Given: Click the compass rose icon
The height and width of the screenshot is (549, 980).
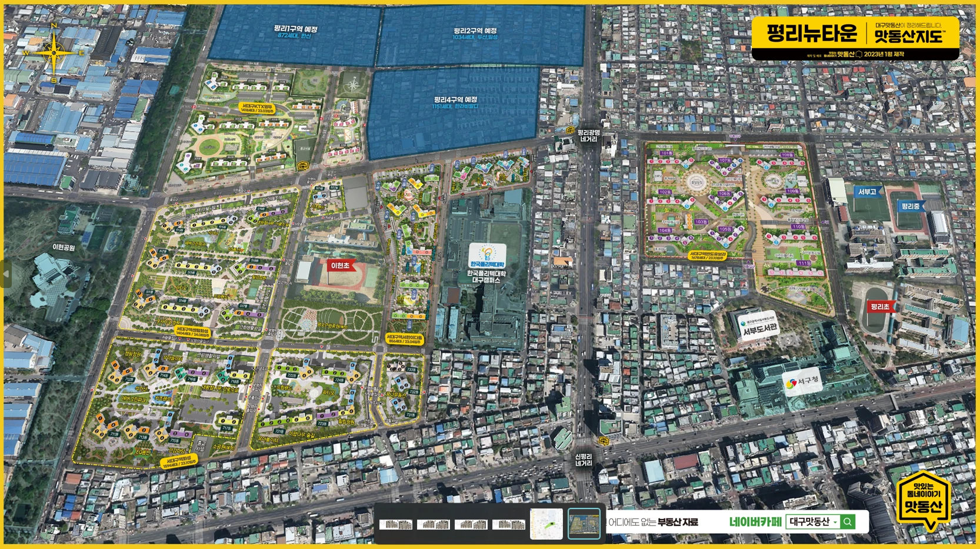Looking at the screenshot, I should pyautogui.click(x=54, y=53).
